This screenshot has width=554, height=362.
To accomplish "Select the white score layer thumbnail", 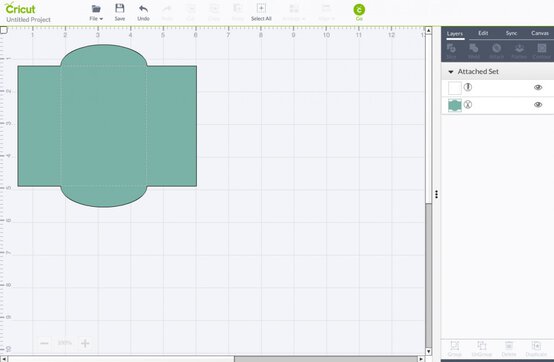I will click(x=455, y=88).
